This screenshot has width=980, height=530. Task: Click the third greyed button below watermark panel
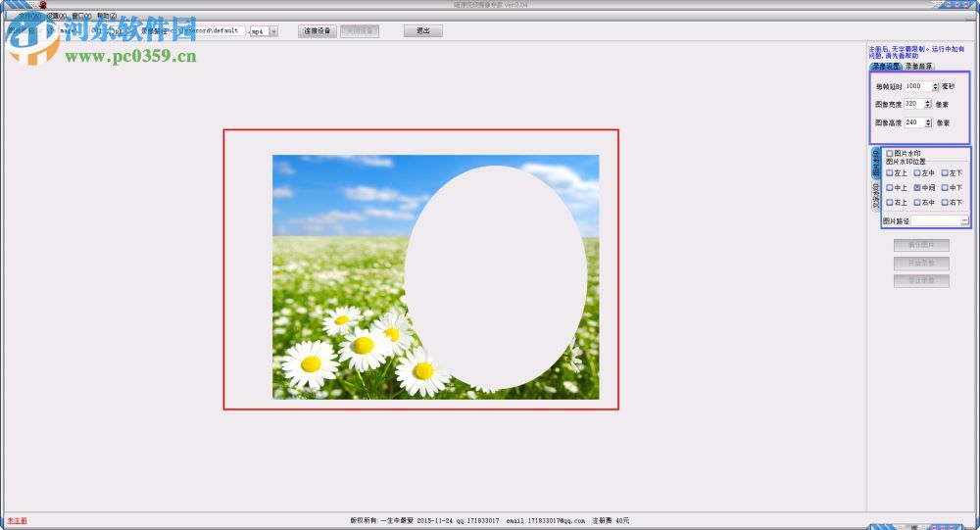tap(921, 281)
